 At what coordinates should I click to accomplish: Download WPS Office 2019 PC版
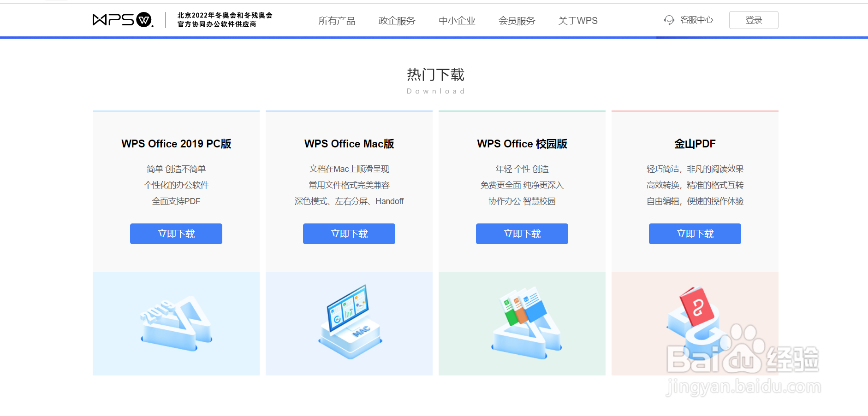pyautogui.click(x=176, y=234)
